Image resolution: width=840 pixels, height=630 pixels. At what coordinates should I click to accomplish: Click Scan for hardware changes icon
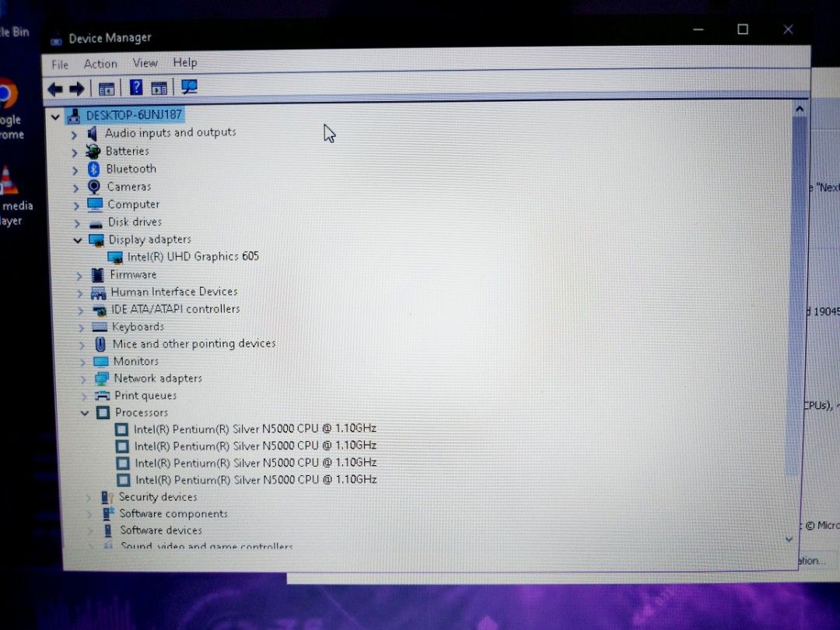[189, 88]
